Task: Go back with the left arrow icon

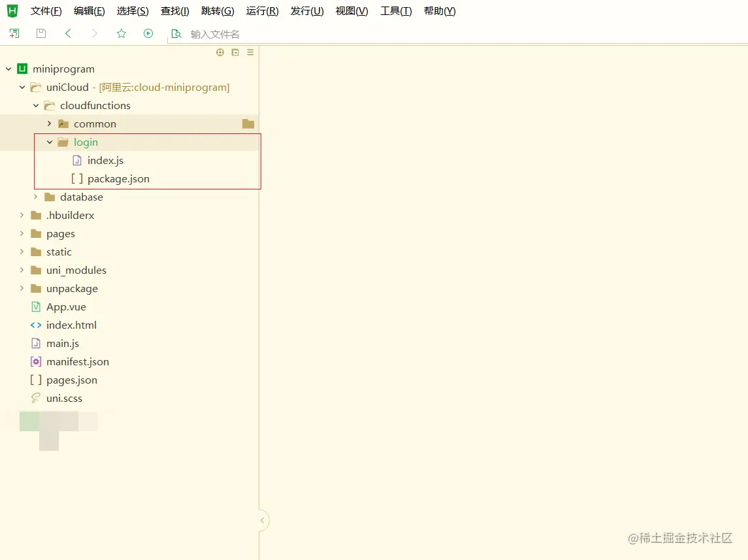Action: pyautogui.click(x=68, y=33)
